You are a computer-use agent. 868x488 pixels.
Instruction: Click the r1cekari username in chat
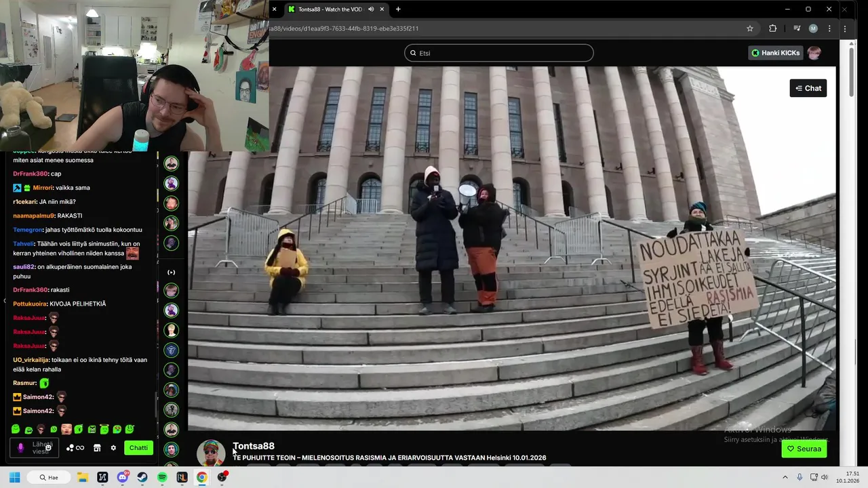[25, 202]
